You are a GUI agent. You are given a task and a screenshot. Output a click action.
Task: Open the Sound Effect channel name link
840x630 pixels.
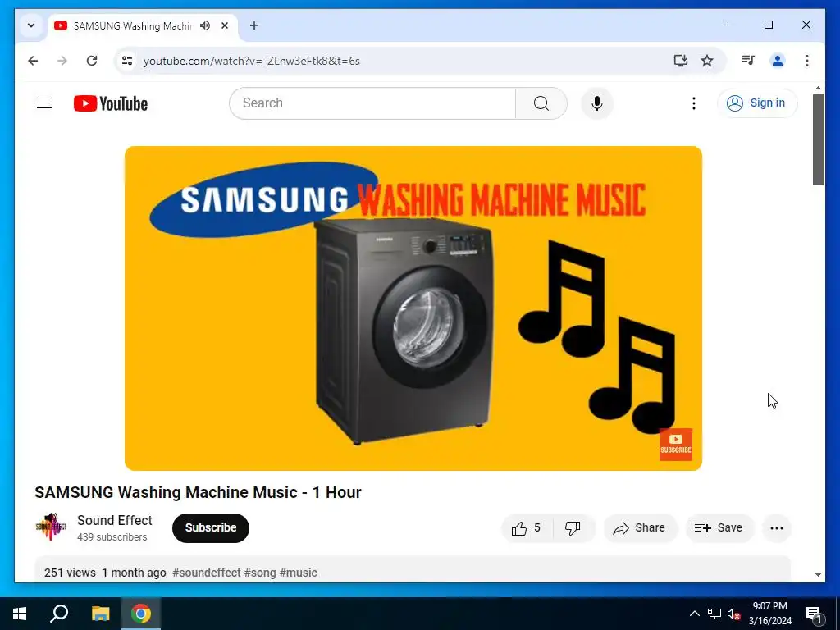click(x=115, y=520)
